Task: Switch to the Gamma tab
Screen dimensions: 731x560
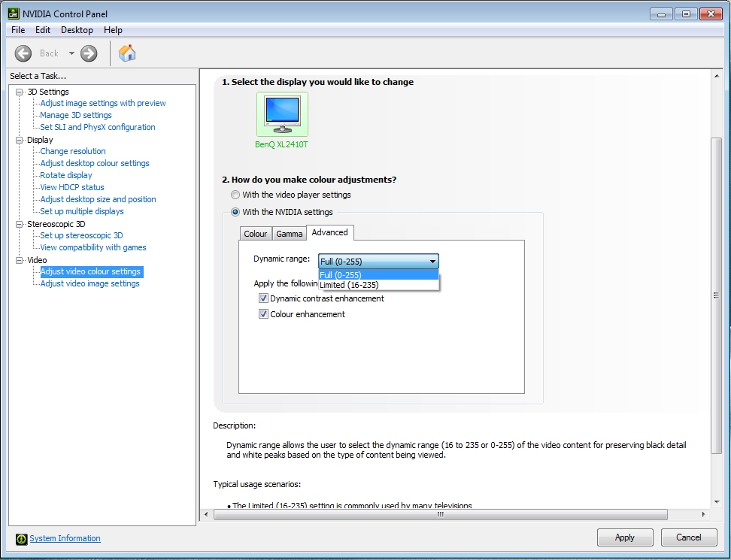Action: [289, 234]
